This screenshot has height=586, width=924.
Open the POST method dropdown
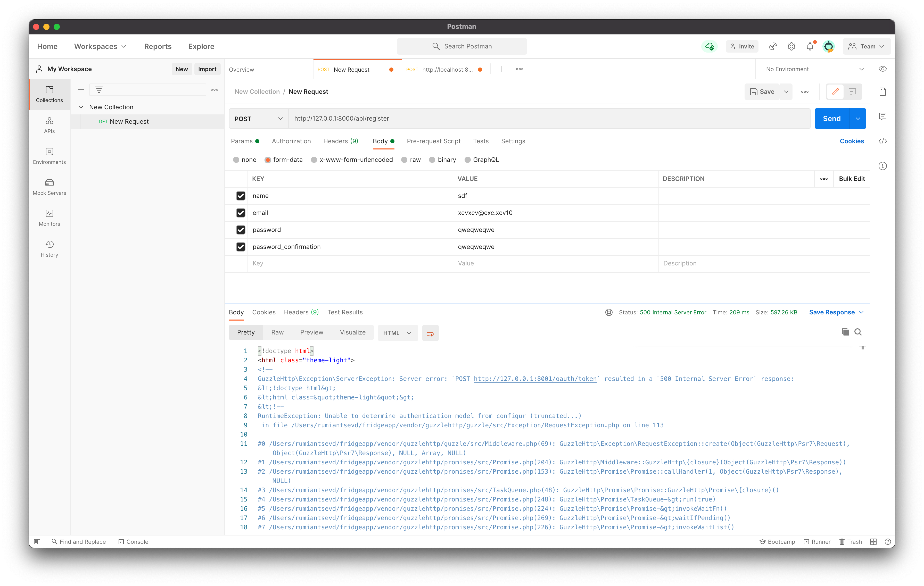point(258,119)
